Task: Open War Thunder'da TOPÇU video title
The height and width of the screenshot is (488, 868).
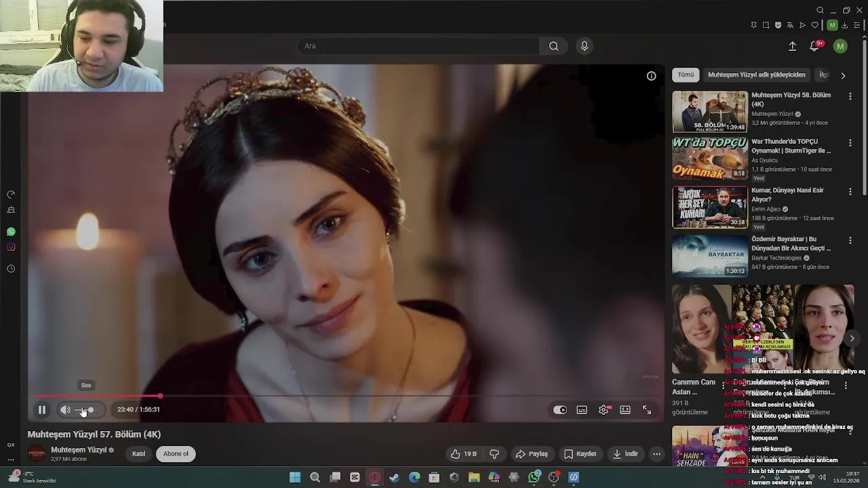Action: [791, 146]
